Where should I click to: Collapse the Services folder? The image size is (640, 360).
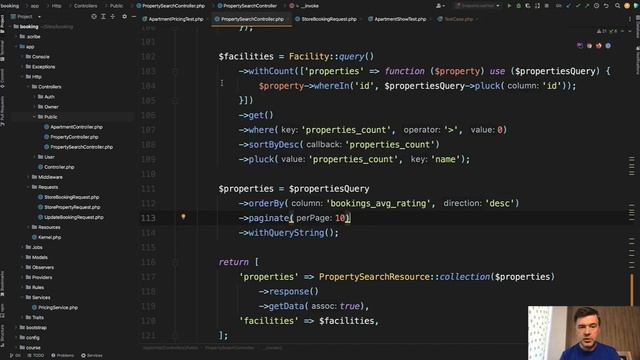coord(22,298)
